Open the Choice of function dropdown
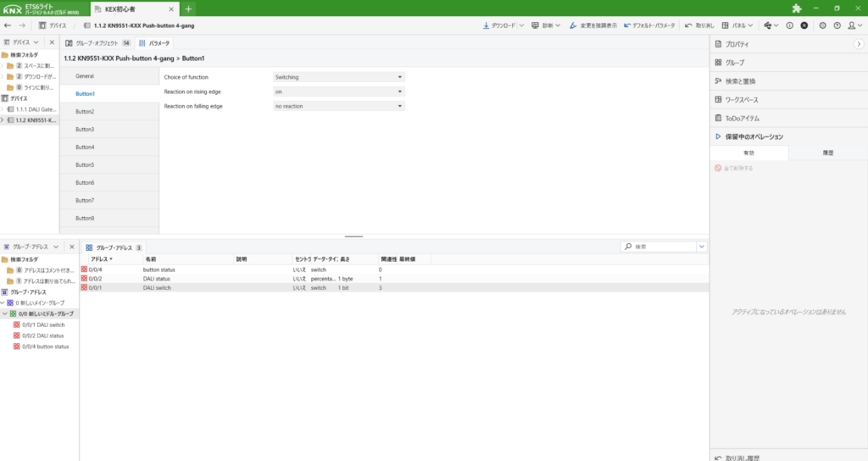The height and width of the screenshot is (461, 868). 338,77
